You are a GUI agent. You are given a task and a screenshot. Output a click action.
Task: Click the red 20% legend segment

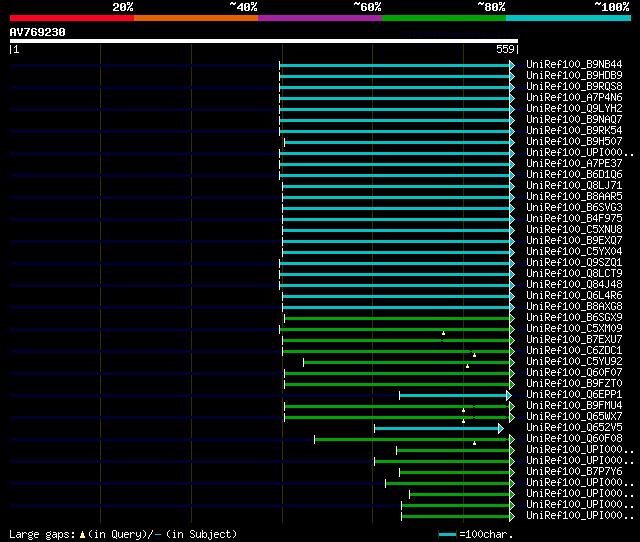click(72, 18)
